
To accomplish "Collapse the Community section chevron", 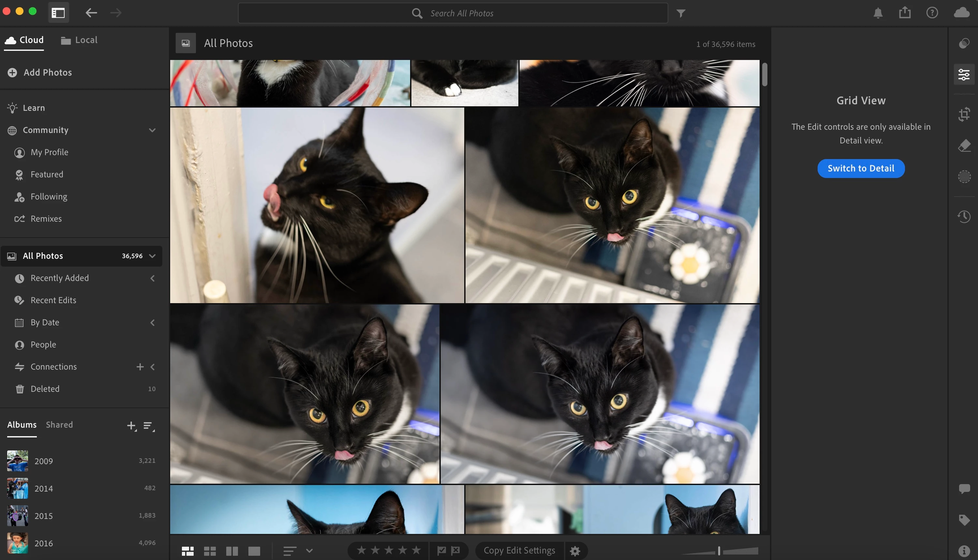I will click(152, 130).
